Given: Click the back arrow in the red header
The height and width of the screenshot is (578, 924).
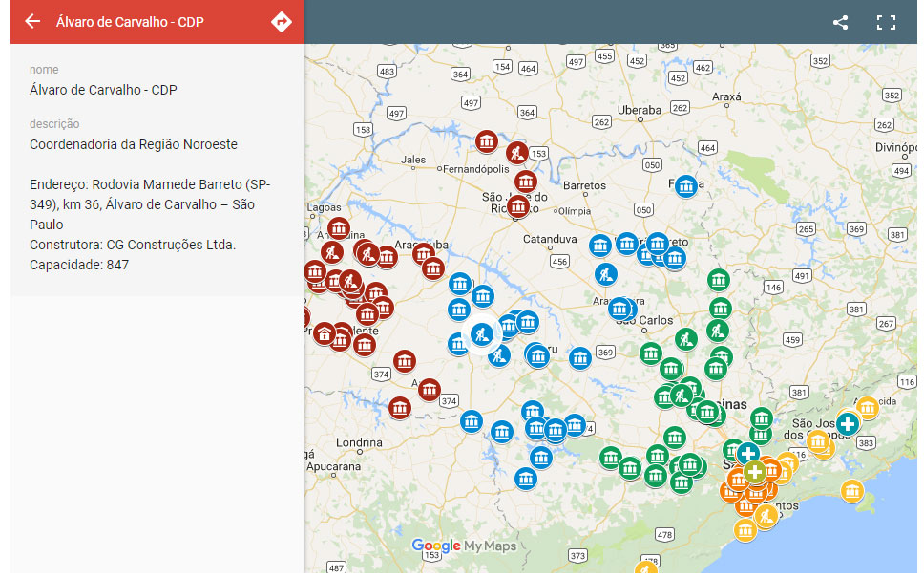Looking at the screenshot, I should [32, 22].
